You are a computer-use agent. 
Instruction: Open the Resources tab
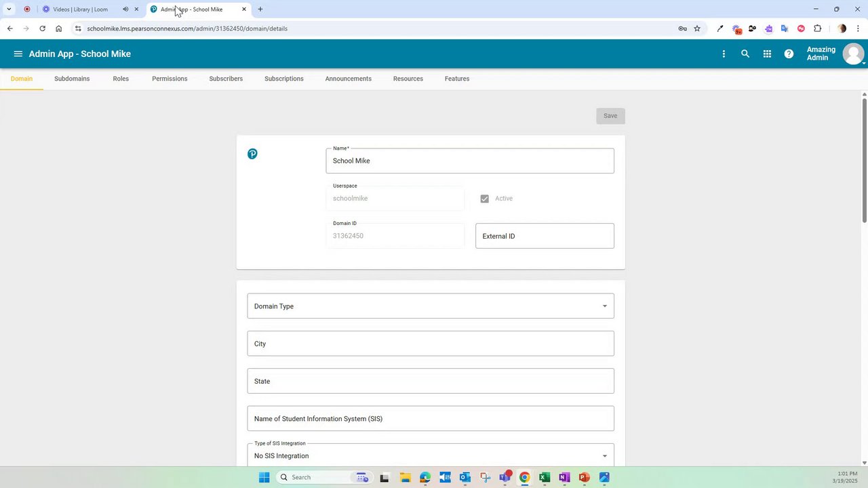(408, 79)
